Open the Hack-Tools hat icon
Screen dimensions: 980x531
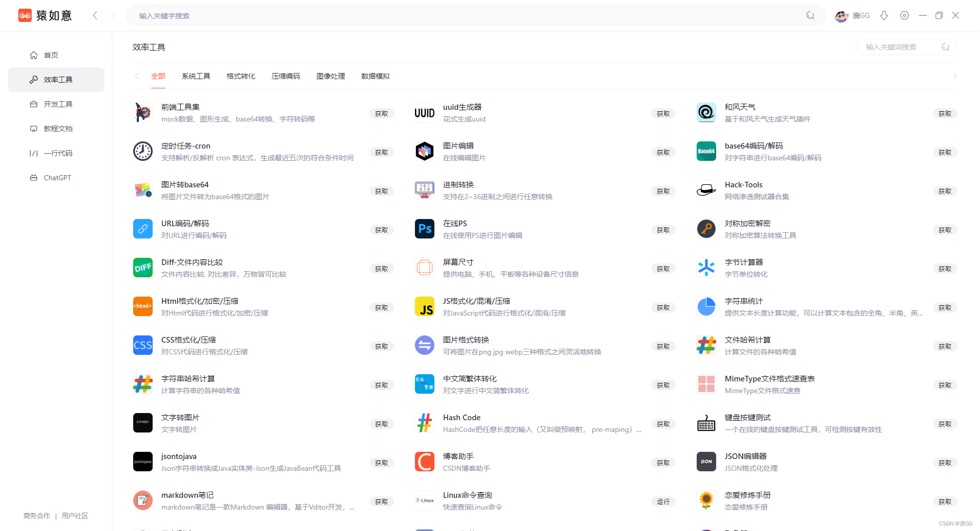pos(706,190)
